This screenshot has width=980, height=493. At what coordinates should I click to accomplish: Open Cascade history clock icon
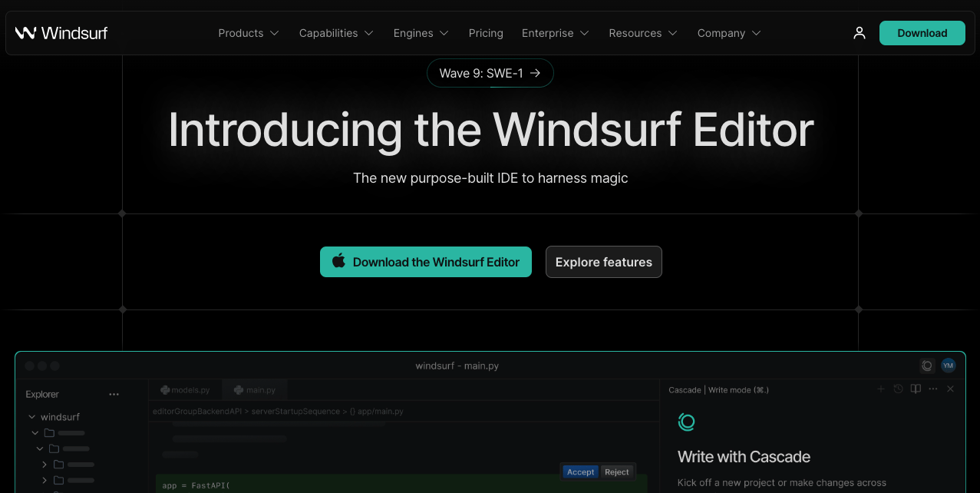tap(898, 389)
